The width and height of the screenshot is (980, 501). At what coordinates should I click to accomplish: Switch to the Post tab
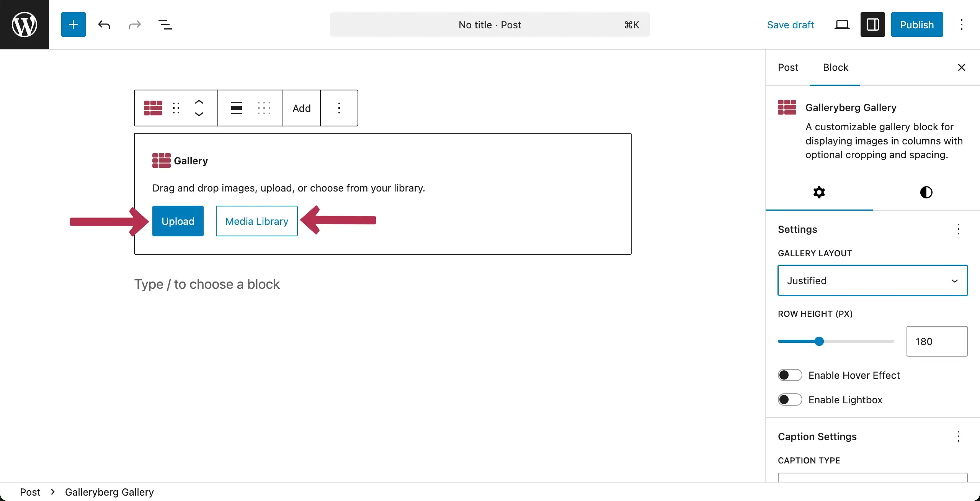pos(788,68)
